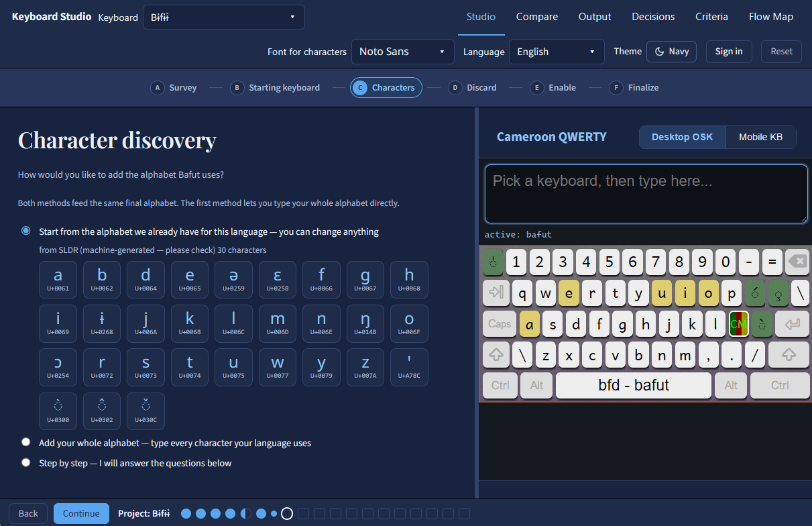Select the ɛ U+025B character tile
This screenshot has width=812, height=526.
click(278, 280)
